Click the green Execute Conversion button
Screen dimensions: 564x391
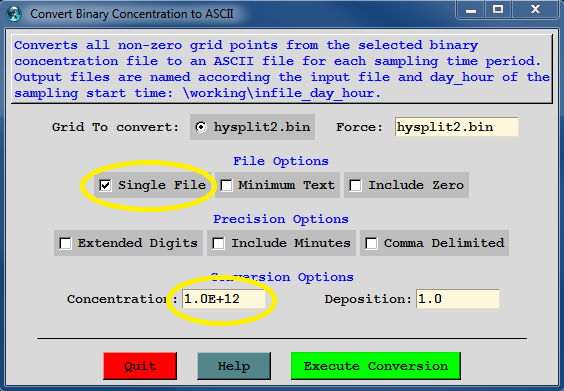pos(376,366)
